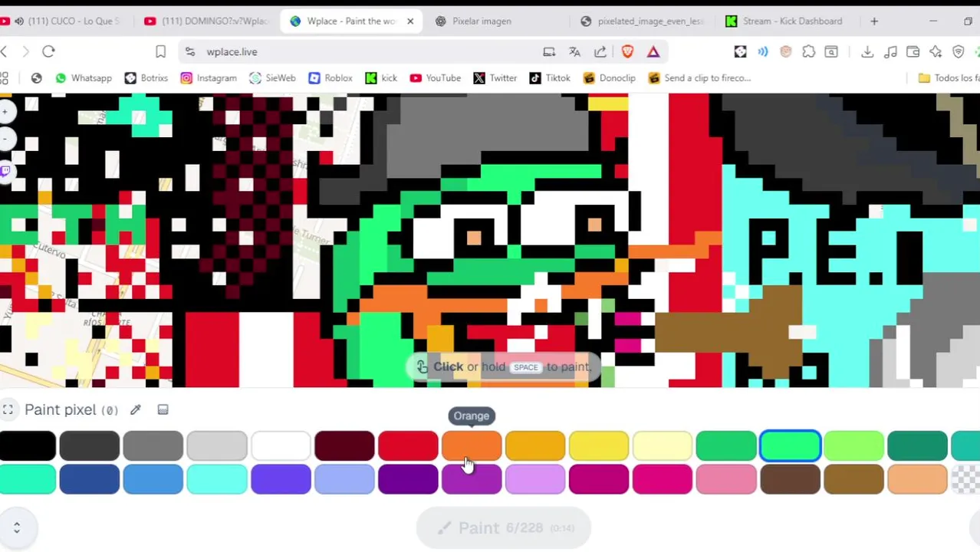980x552 pixels.
Task: Select the hot pink swatch
Action: (x=663, y=479)
